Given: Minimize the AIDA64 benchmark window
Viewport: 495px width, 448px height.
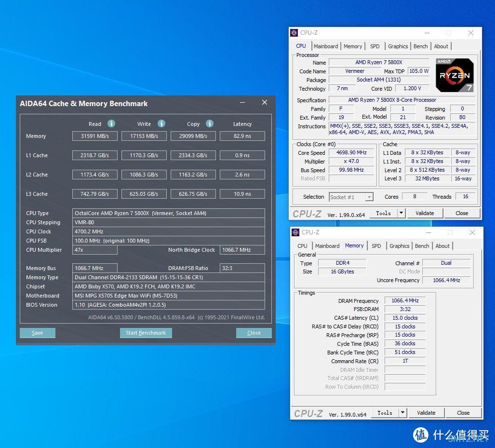Looking at the screenshot, I should pyautogui.click(x=242, y=102).
